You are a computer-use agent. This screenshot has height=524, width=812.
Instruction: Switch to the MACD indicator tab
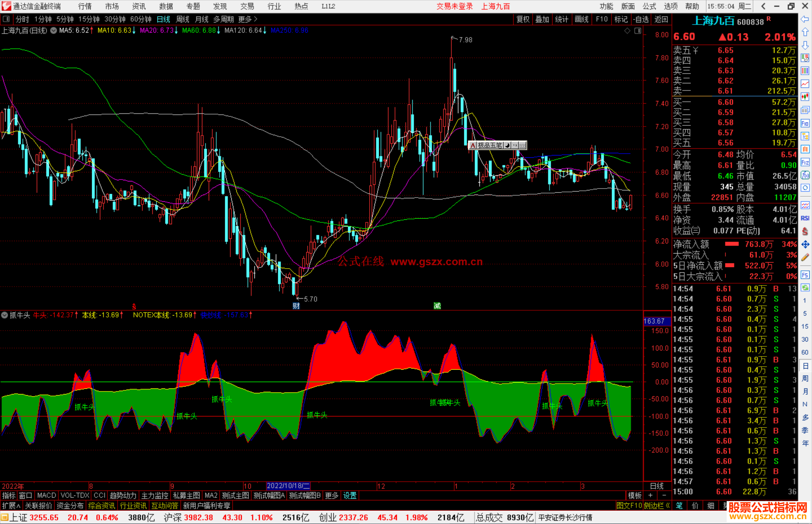(x=46, y=495)
